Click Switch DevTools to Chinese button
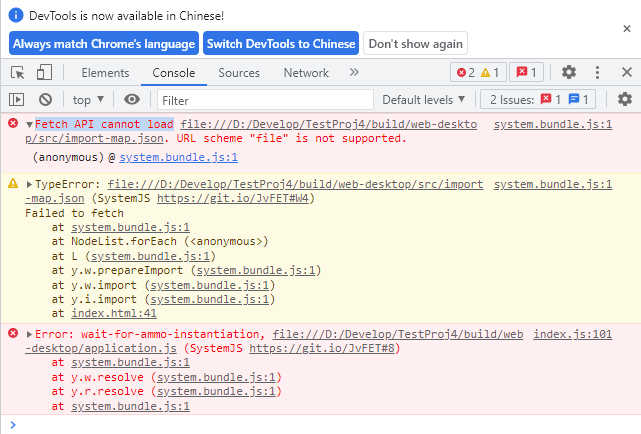 (x=280, y=44)
